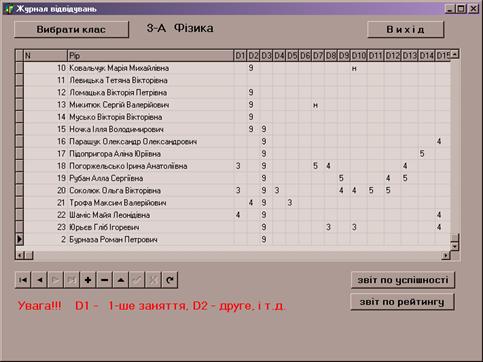
Task: Open the Вибрати клас selection button
Action: [71, 29]
